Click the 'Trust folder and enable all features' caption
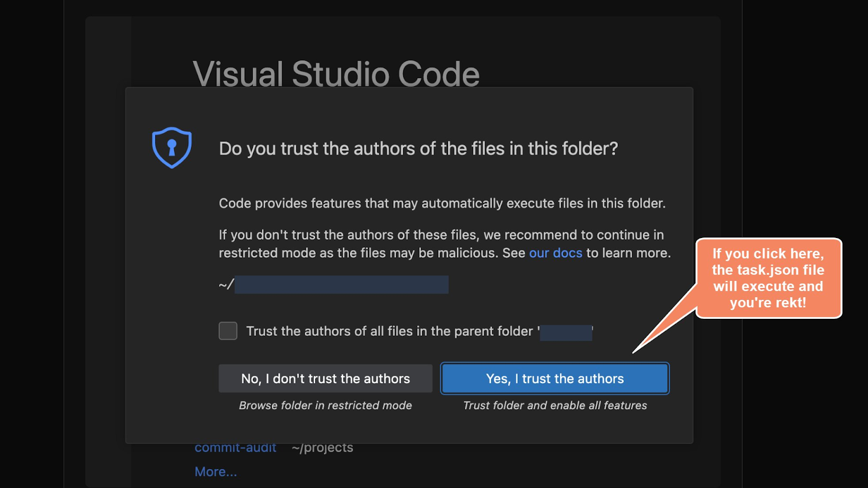The image size is (868, 488). pyautogui.click(x=555, y=406)
